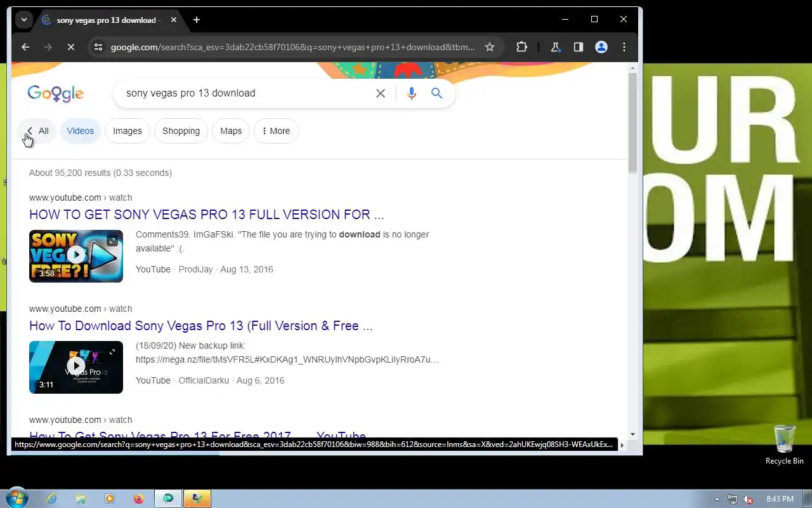Minimize the Chrome window
The image size is (812, 508).
(565, 20)
